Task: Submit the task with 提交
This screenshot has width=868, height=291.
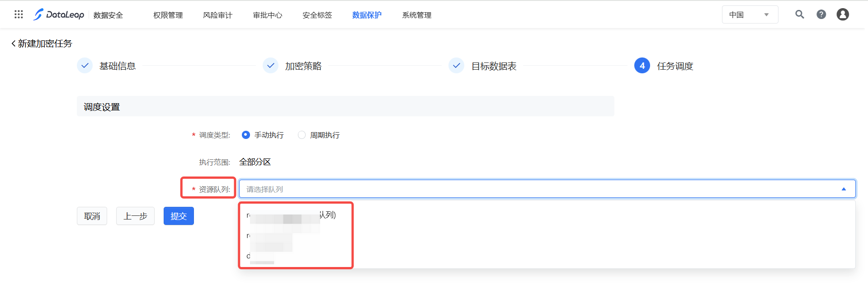Action: click(179, 216)
